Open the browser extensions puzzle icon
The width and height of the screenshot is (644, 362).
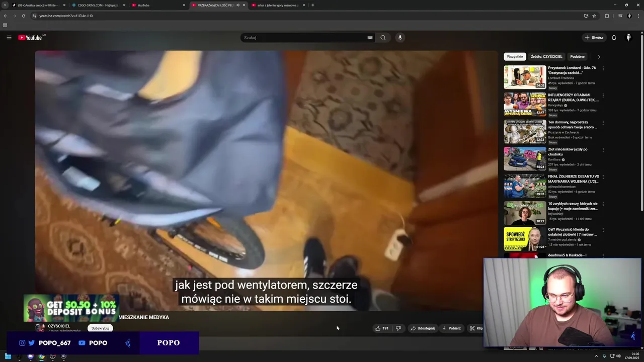607,16
